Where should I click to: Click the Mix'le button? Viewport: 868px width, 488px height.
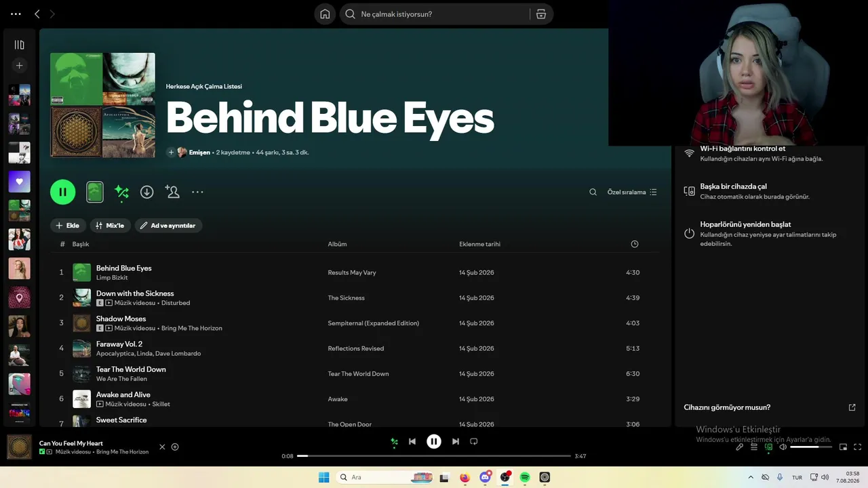pyautogui.click(x=110, y=226)
